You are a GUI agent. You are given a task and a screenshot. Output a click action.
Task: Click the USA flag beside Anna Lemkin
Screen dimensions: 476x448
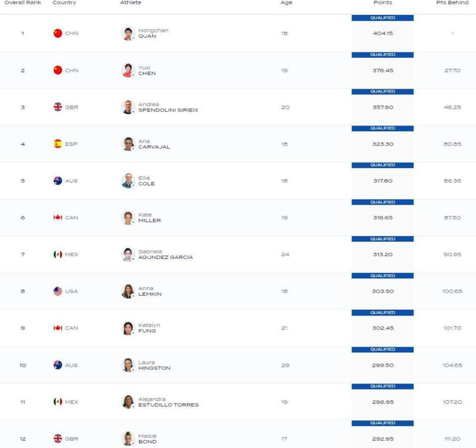[58, 291]
